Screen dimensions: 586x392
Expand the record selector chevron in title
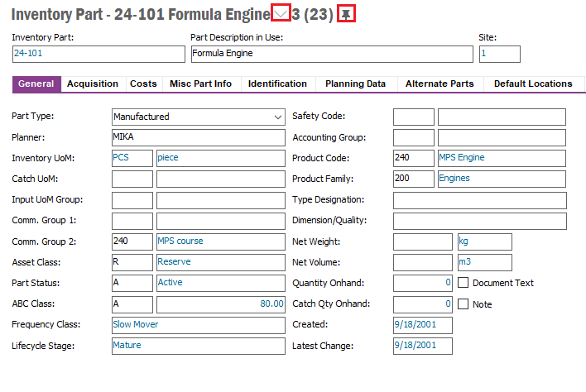point(281,14)
